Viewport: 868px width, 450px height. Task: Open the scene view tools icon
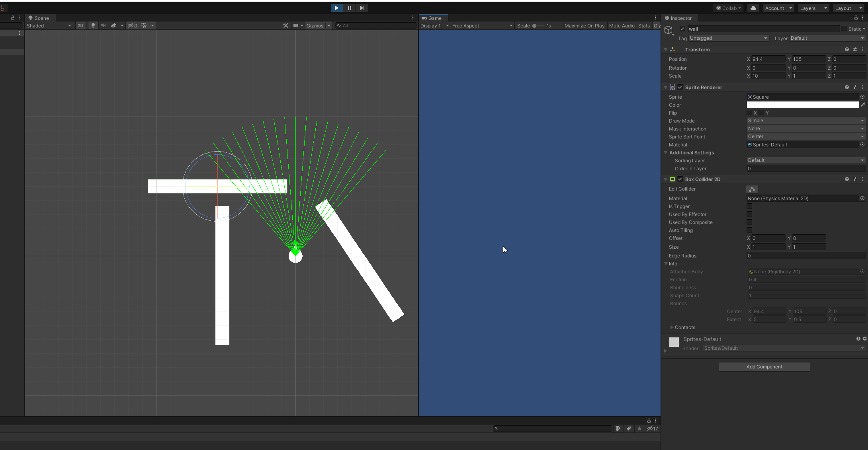286,25
